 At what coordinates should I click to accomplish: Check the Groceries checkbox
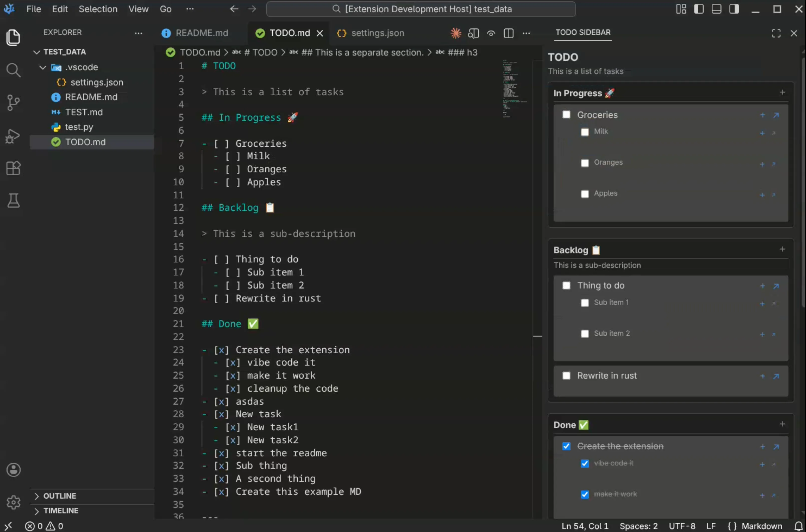coord(566,115)
